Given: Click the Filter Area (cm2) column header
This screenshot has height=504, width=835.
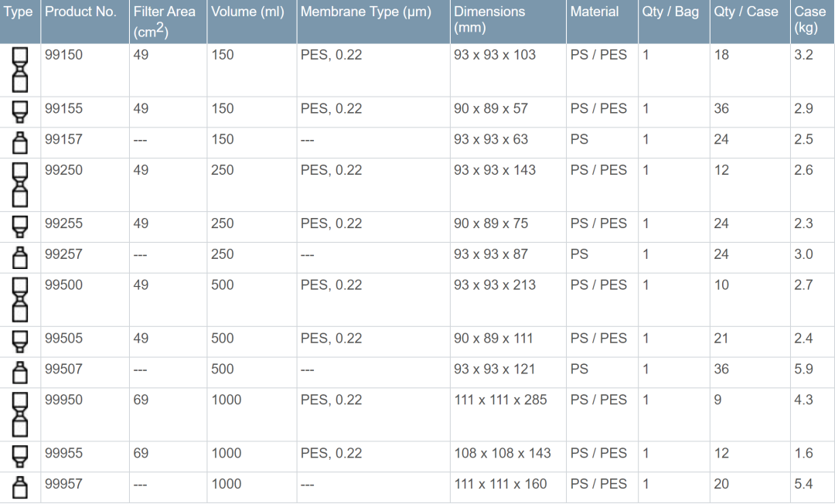Looking at the screenshot, I should (168, 22).
